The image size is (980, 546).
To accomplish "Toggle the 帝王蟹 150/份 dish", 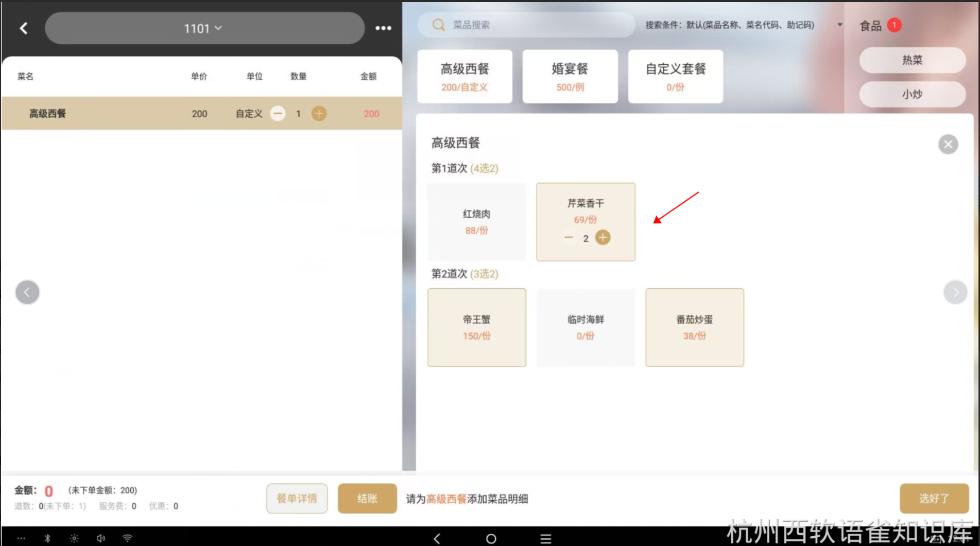I will 477,327.
